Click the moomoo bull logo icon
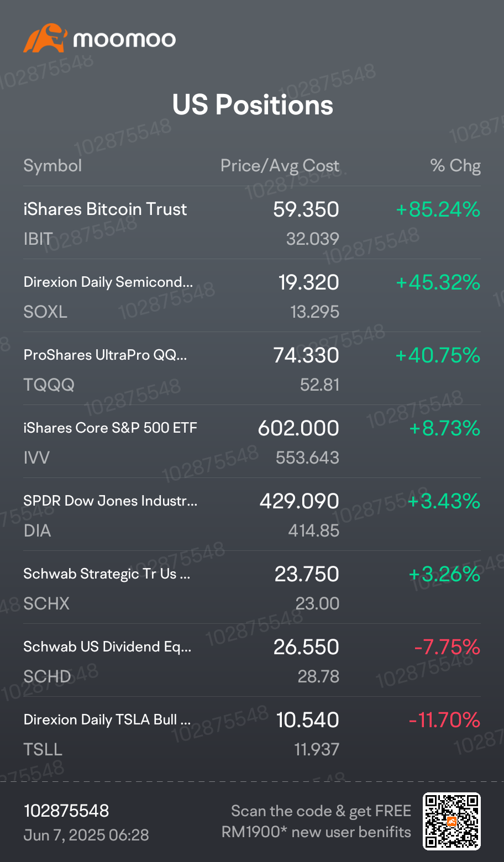 click(x=44, y=39)
